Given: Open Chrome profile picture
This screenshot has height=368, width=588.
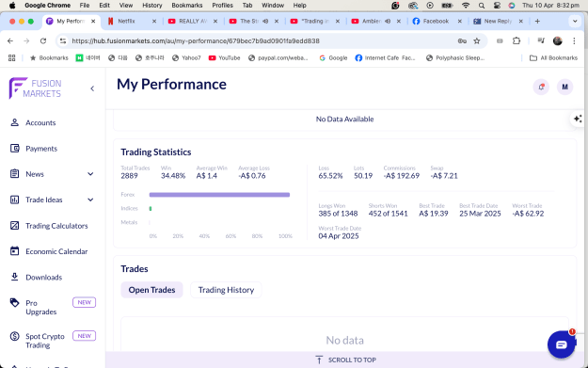Looking at the screenshot, I should point(558,40).
